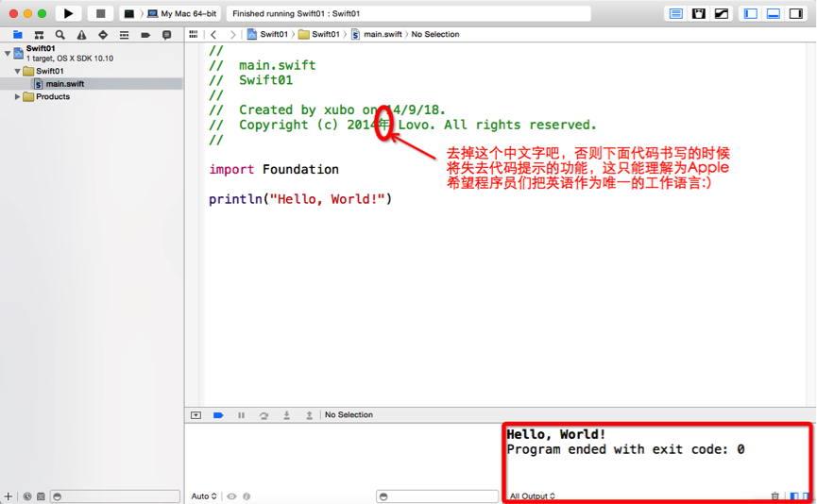This screenshot has height=504, width=817.
Task: Open the Project navigator tab
Action: (18, 35)
